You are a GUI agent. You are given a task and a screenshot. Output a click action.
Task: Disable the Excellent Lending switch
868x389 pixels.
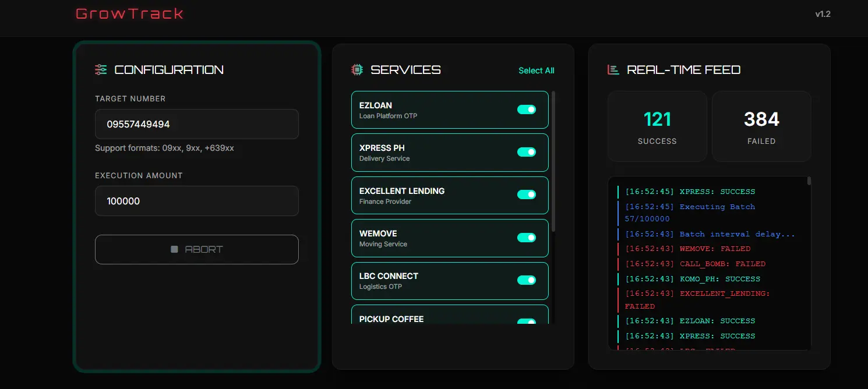tap(527, 194)
